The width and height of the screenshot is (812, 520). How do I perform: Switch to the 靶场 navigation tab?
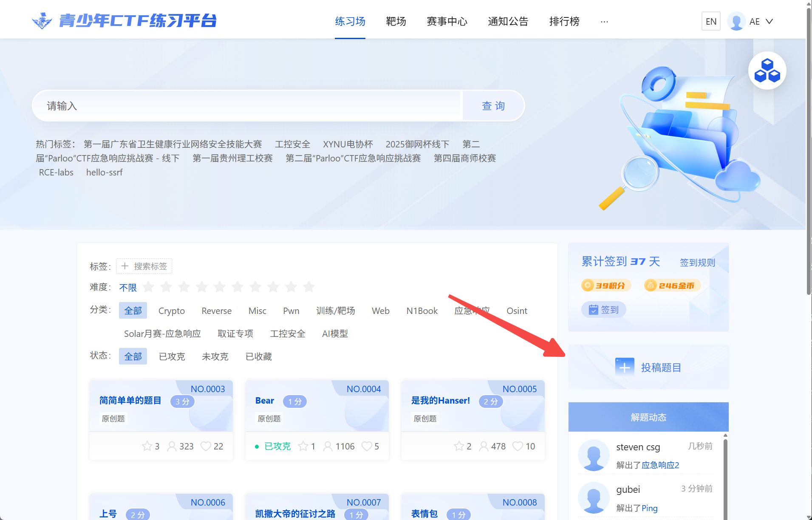click(396, 21)
